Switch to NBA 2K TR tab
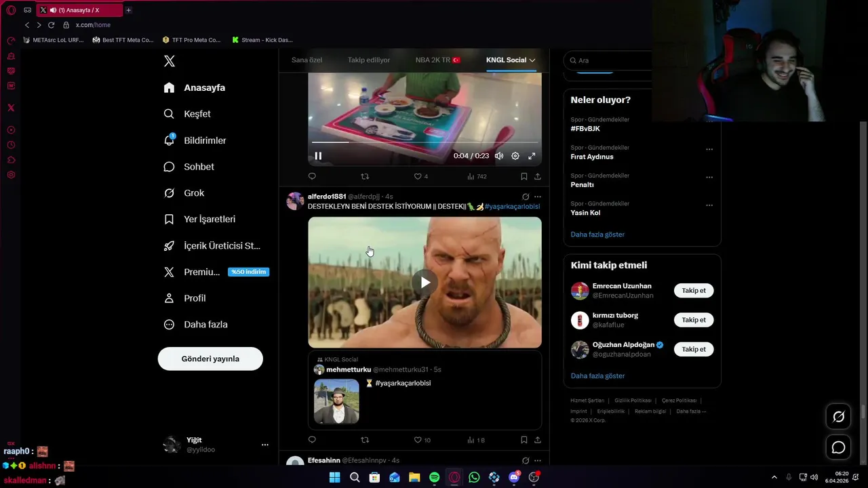 click(438, 60)
